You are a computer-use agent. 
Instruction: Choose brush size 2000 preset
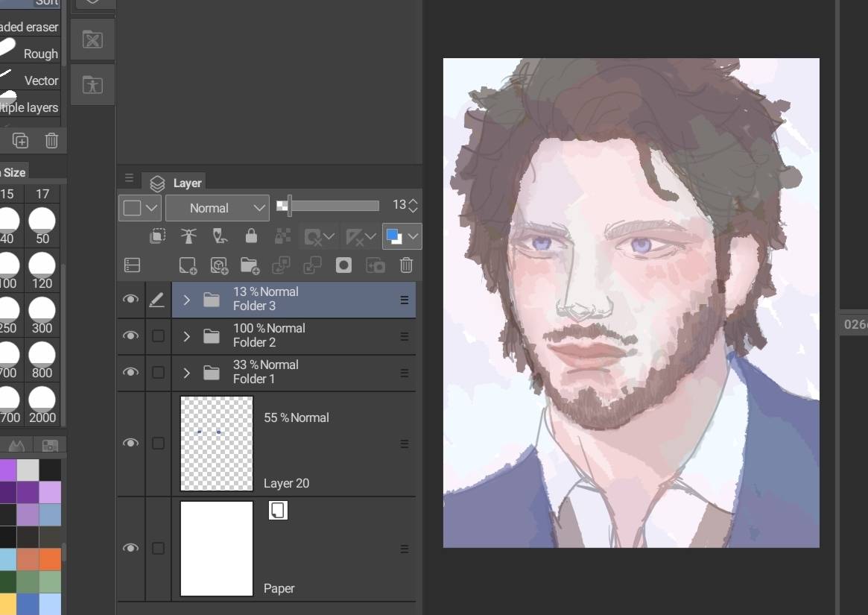42,406
